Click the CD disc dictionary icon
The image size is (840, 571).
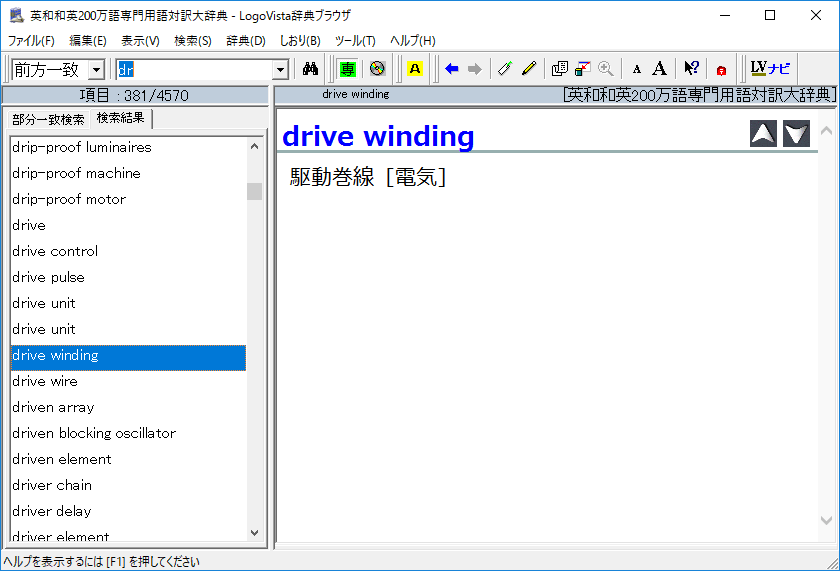(377, 69)
